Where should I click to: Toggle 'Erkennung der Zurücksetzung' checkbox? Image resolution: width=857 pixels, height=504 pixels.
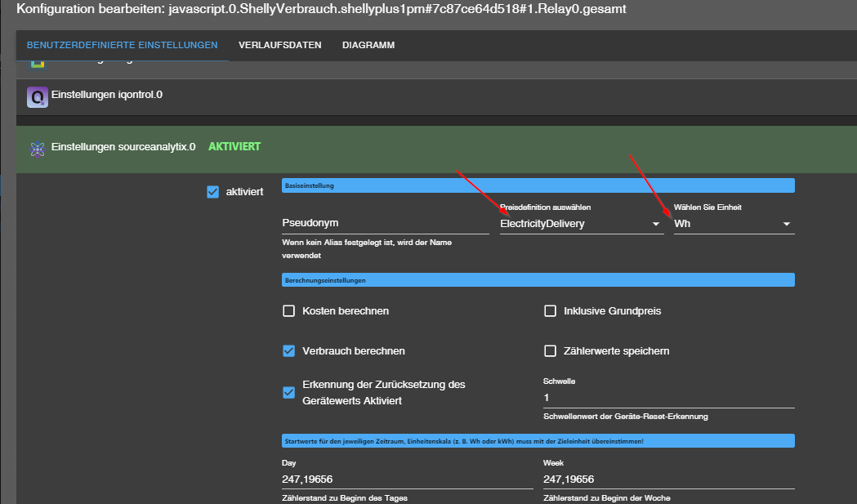288,392
